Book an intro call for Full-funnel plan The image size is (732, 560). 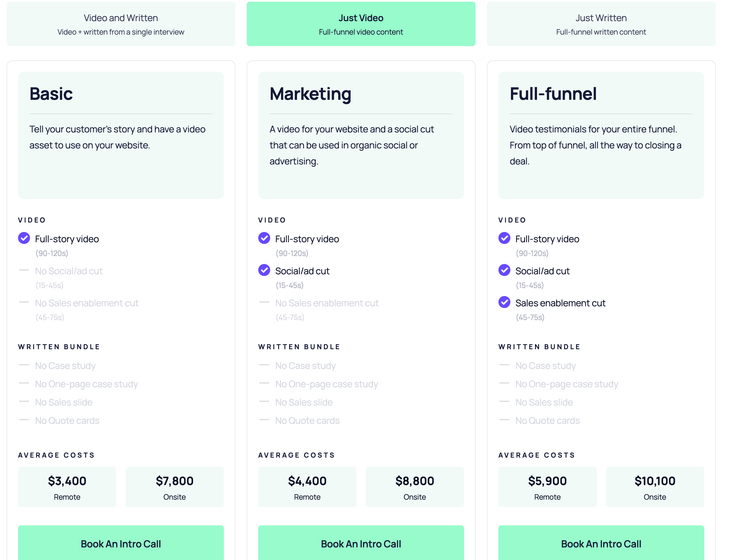click(601, 543)
